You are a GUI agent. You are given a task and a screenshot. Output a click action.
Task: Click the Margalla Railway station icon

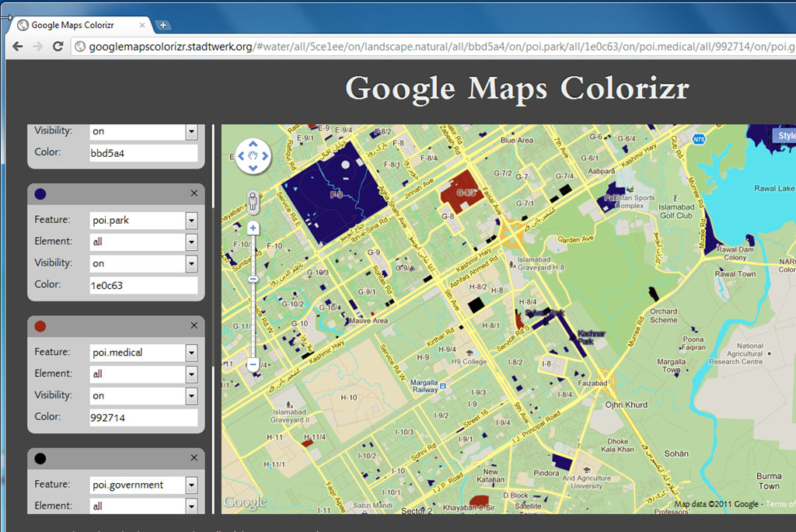(x=442, y=386)
